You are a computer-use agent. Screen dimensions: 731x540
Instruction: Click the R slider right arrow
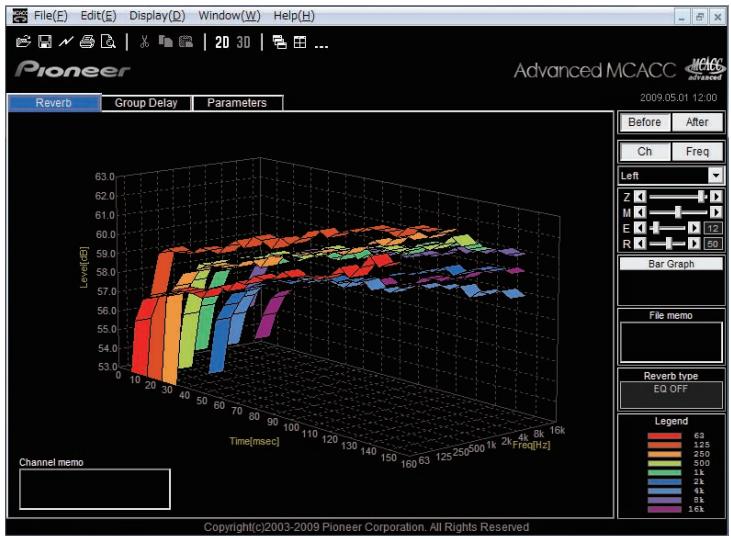(695, 243)
